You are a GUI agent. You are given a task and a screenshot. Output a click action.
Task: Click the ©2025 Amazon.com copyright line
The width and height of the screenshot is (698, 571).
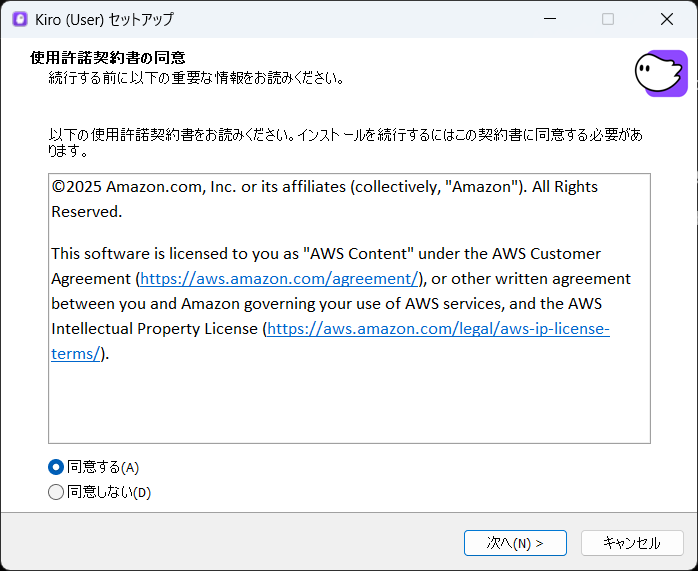click(324, 187)
